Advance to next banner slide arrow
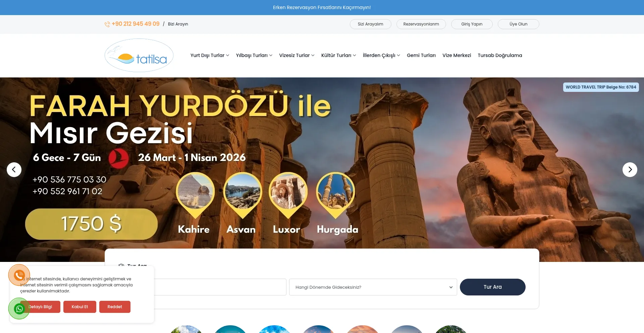644x333 pixels. tap(630, 170)
